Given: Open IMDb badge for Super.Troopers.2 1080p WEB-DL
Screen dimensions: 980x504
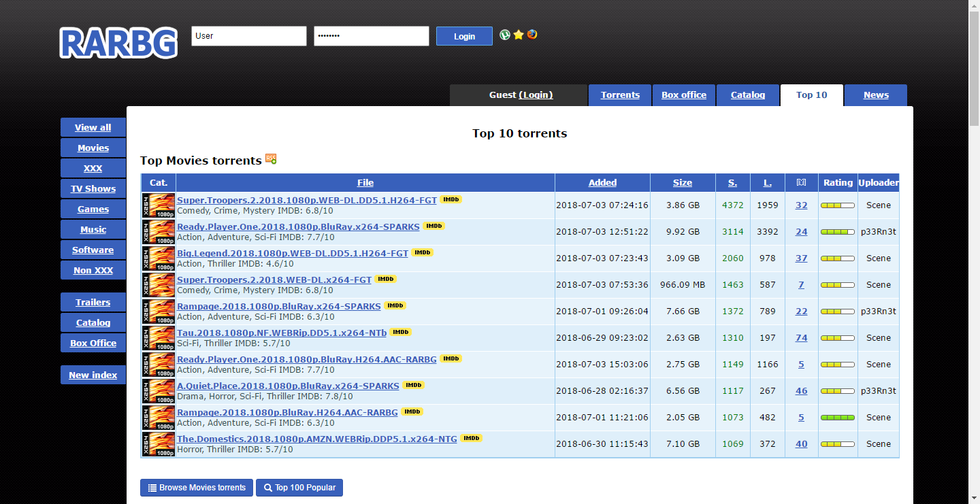Looking at the screenshot, I should pos(451,199).
